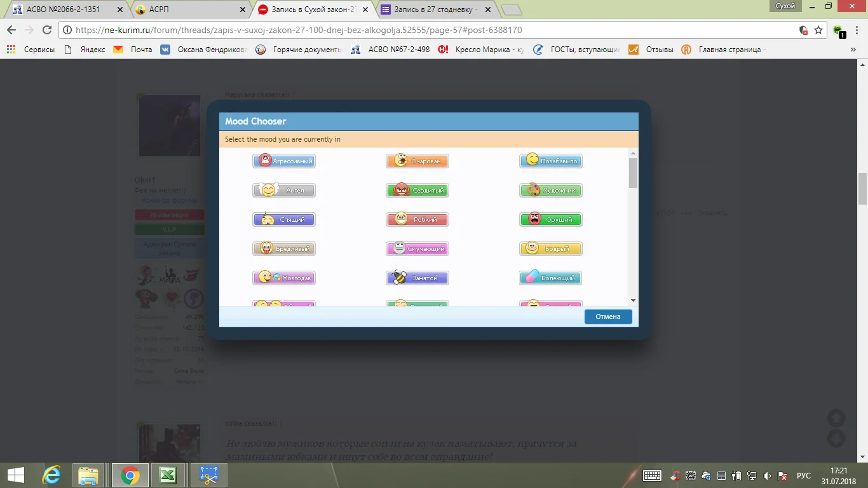Select the Занятой bee mood badge

click(x=417, y=278)
